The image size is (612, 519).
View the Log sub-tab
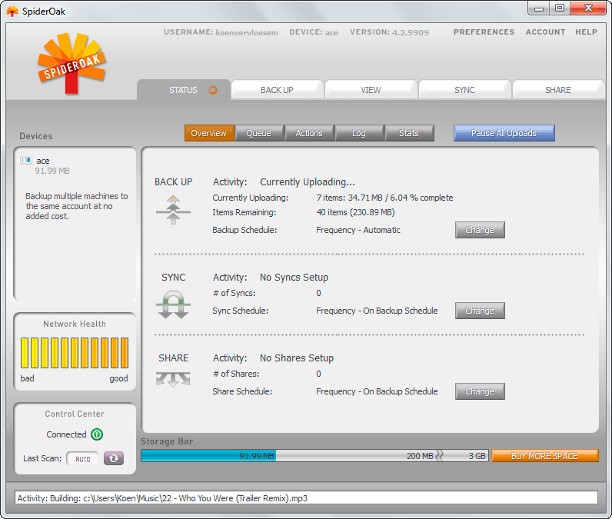[359, 133]
